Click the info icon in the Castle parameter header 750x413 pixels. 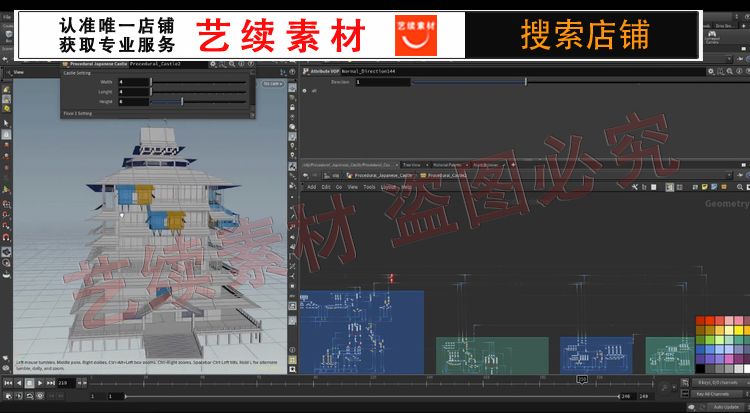[x=241, y=64]
